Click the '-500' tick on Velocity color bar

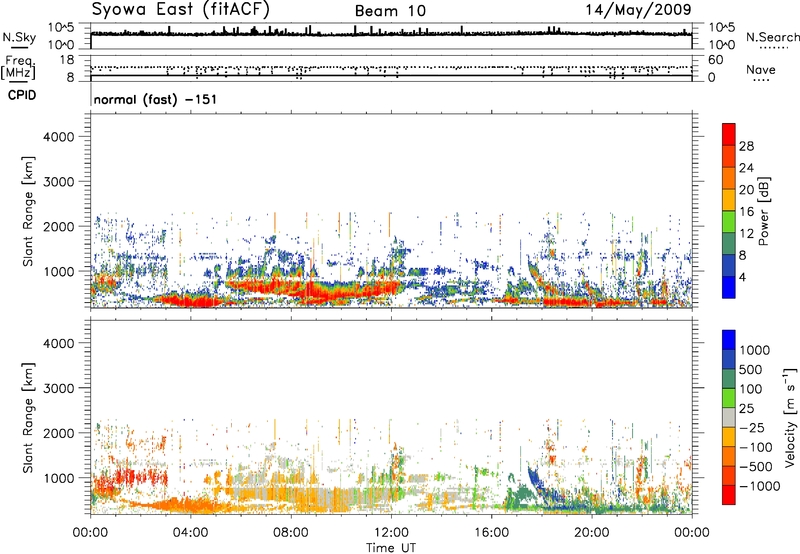click(756, 467)
